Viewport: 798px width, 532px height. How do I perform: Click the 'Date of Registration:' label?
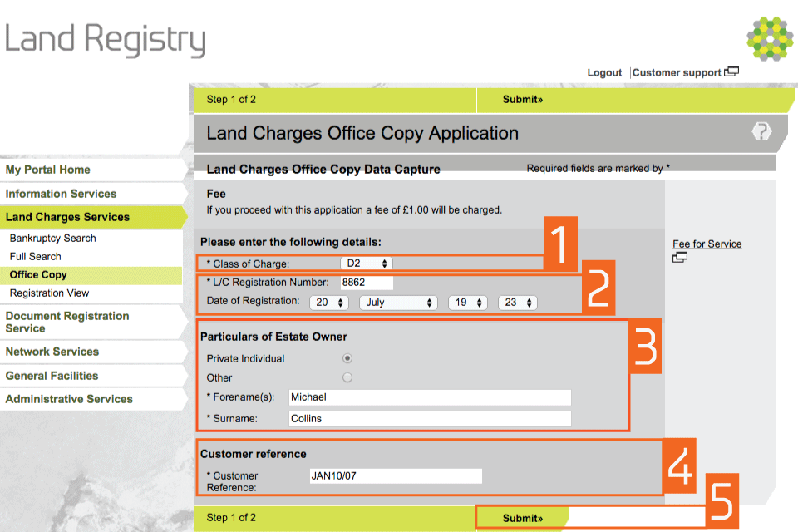pyautogui.click(x=253, y=301)
